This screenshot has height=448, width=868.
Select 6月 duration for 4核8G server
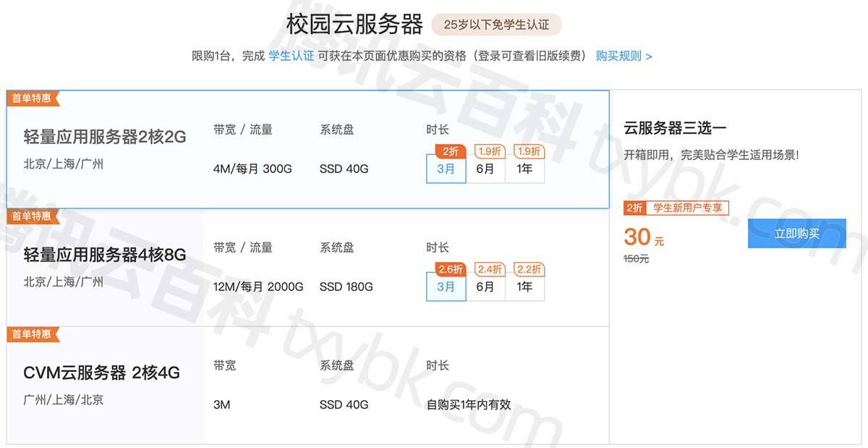485,287
